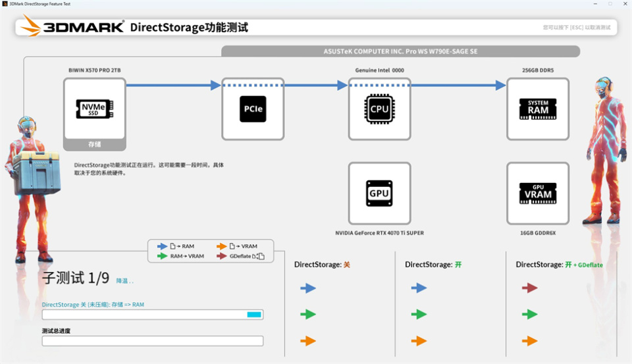Click the NVMe SSD storage icon
Screen dimensions: 632x364
click(x=95, y=109)
